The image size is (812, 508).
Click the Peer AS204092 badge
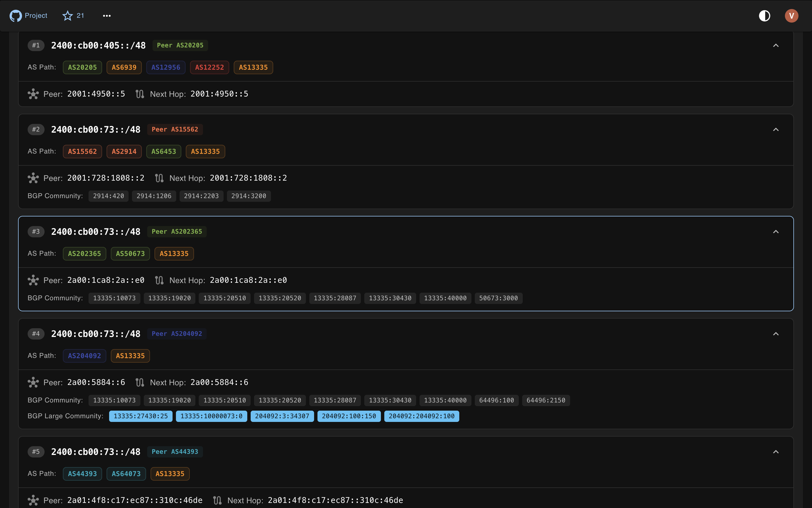(x=177, y=334)
